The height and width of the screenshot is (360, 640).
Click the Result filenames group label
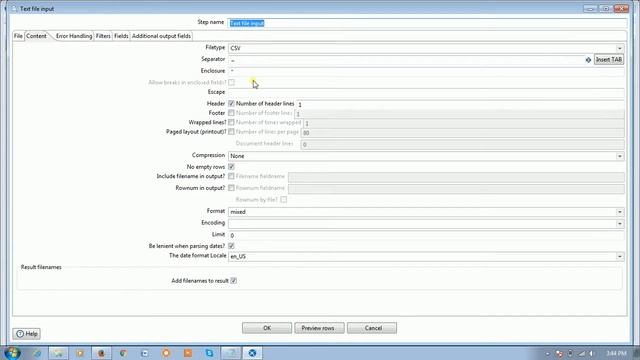(x=41, y=267)
